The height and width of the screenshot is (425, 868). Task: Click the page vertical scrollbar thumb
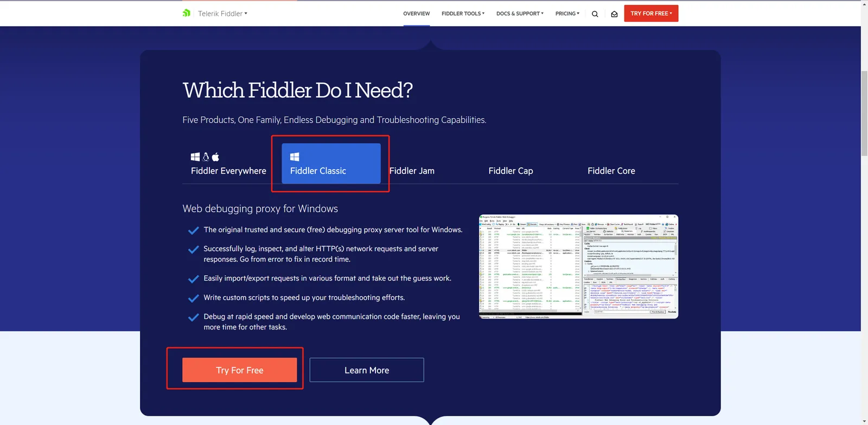tap(864, 113)
